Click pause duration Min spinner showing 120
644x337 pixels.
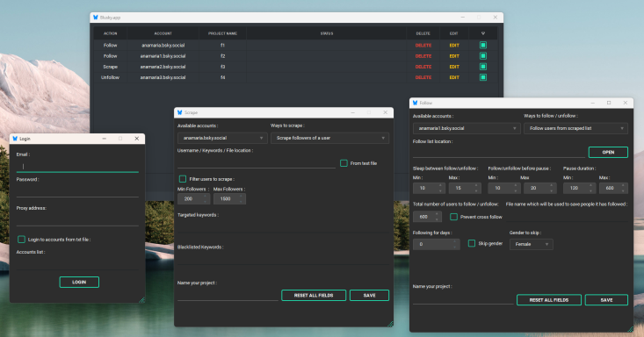point(580,188)
